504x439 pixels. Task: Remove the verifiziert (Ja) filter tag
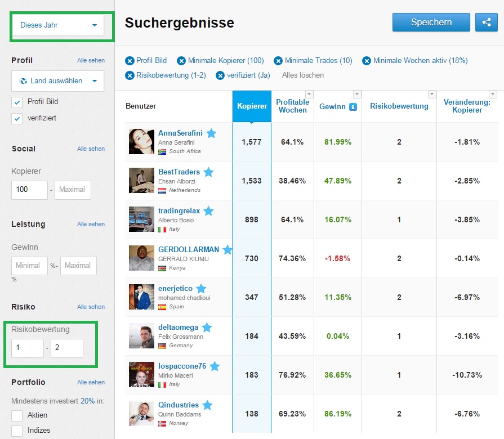click(220, 75)
